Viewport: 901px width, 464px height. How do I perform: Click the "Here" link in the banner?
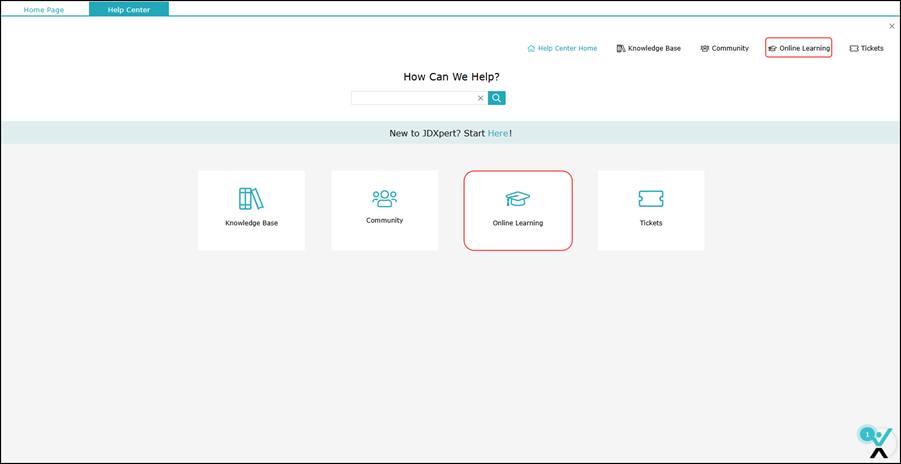[498, 133]
